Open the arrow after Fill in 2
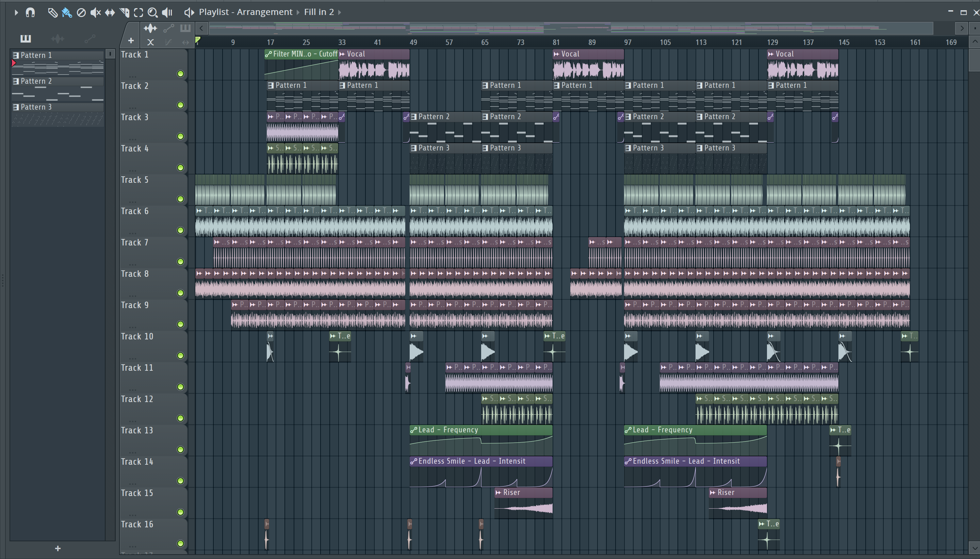This screenshot has width=980, height=559. point(339,12)
